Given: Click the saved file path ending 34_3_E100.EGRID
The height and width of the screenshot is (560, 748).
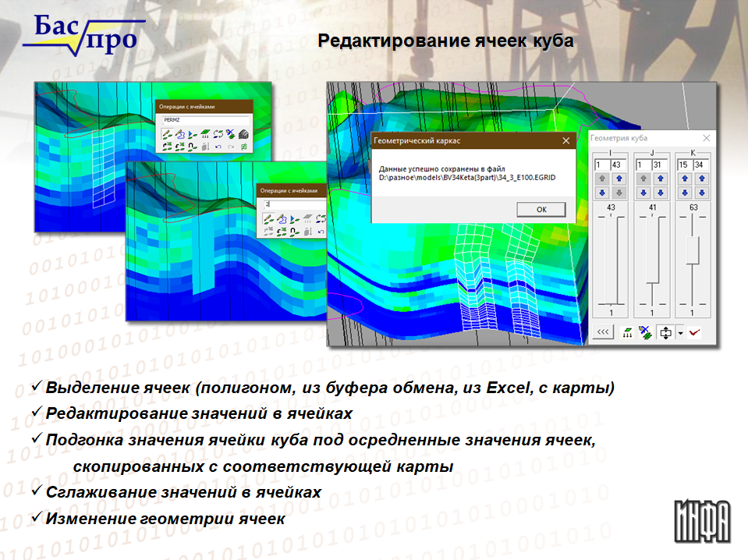Looking at the screenshot, I should (x=467, y=178).
